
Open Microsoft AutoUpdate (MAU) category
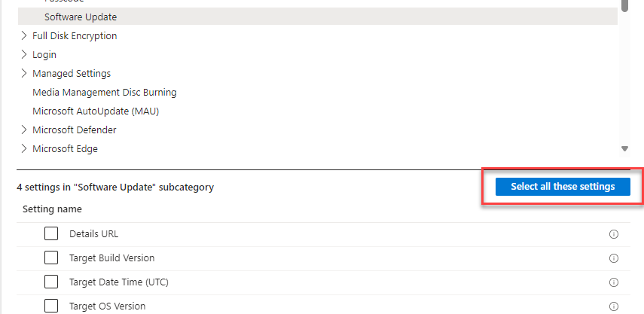[96, 111]
